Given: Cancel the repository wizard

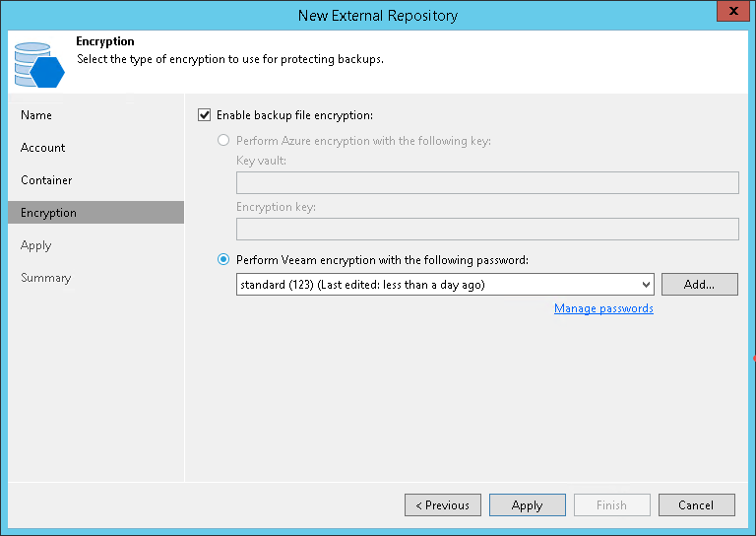Looking at the screenshot, I should [696, 505].
